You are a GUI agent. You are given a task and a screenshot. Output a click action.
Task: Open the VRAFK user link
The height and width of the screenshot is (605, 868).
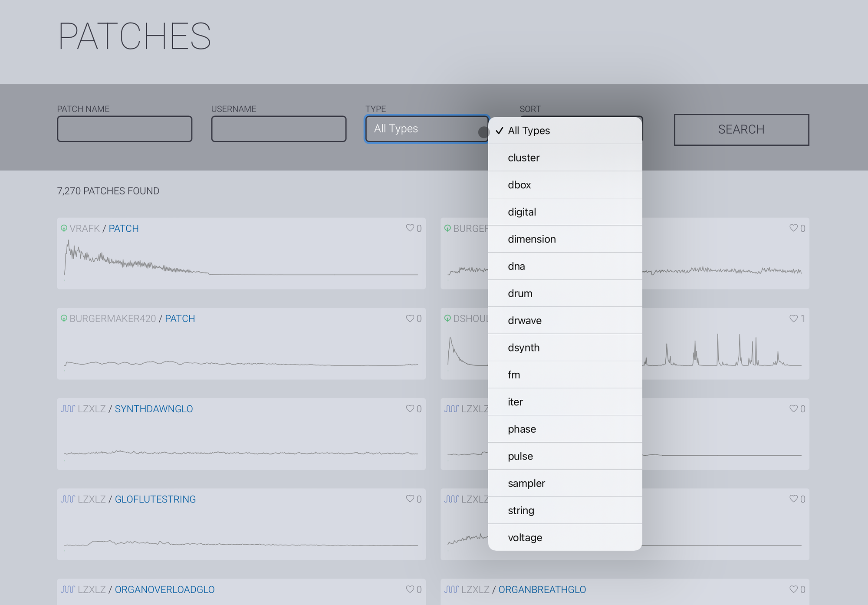85,228
